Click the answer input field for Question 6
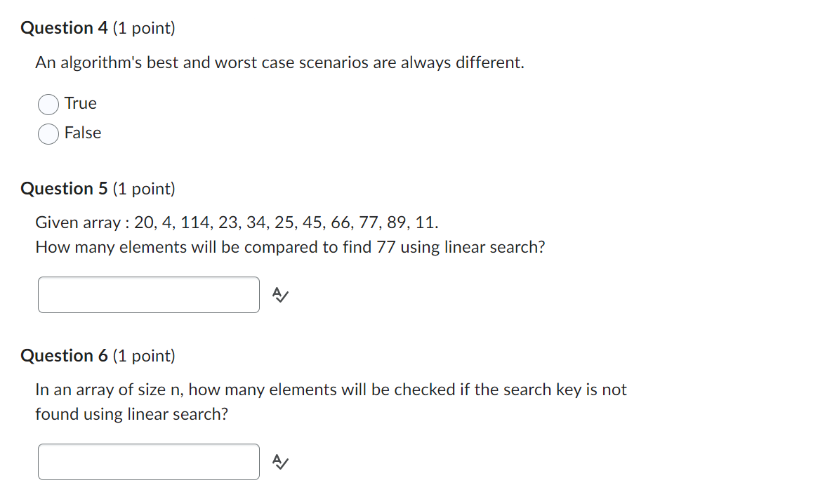Image resolution: width=825 pixels, height=504 pixels. [148, 462]
